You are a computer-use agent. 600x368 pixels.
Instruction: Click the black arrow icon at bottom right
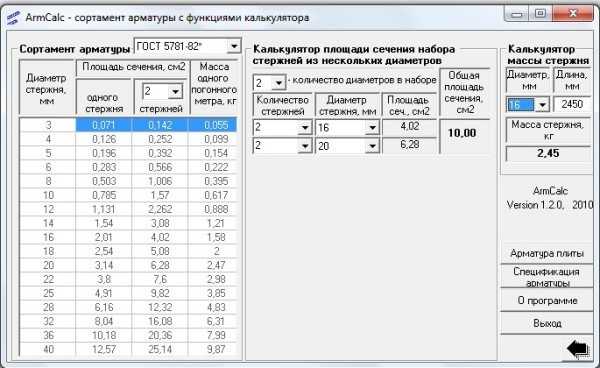pyautogui.click(x=578, y=349)
